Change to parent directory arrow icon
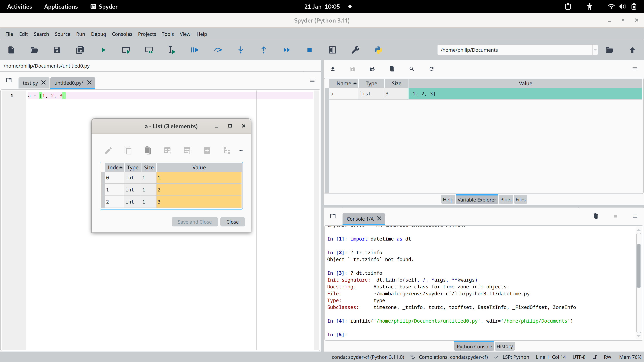Viewport: 644px width, 362px height. pyautogui.click(x=632, y=50)
